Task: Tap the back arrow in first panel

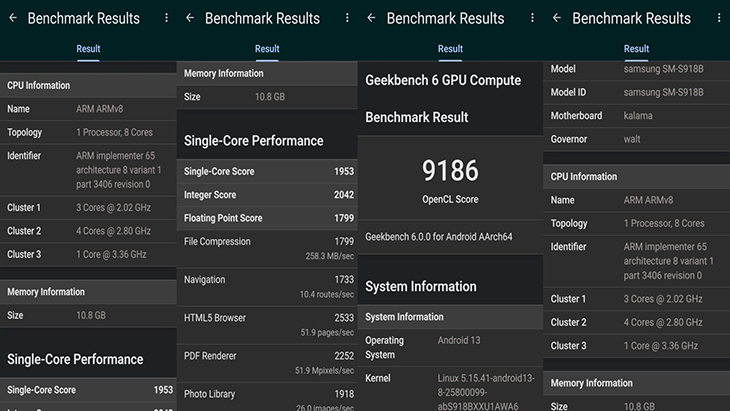Action: [13, 18]
